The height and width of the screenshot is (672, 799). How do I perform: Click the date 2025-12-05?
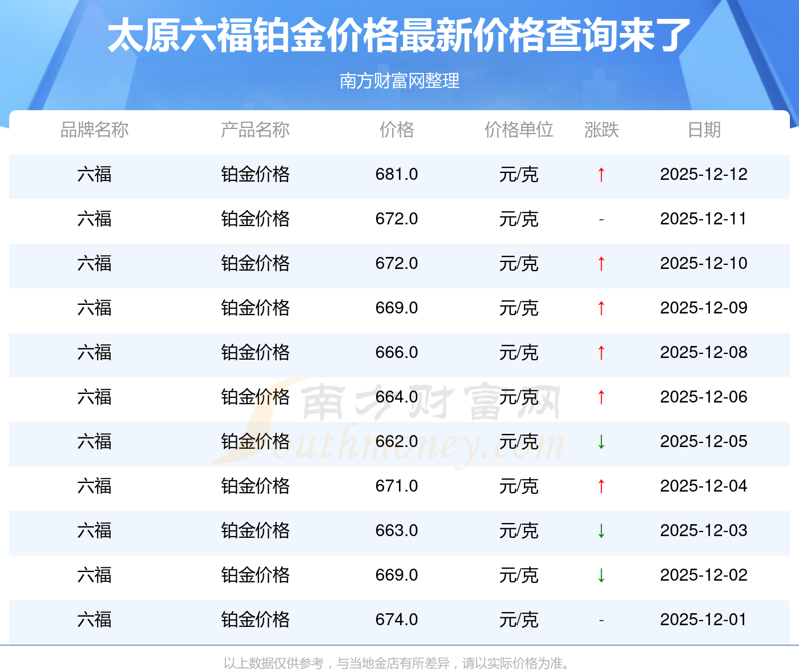[x=704, y=441]
